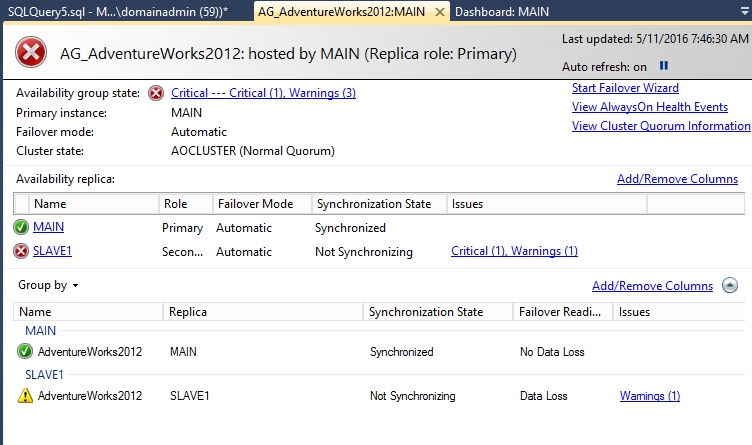
Task: Click the Data Loss failover readiness cell
Action: pyautogui.click(x=543, y=396)
